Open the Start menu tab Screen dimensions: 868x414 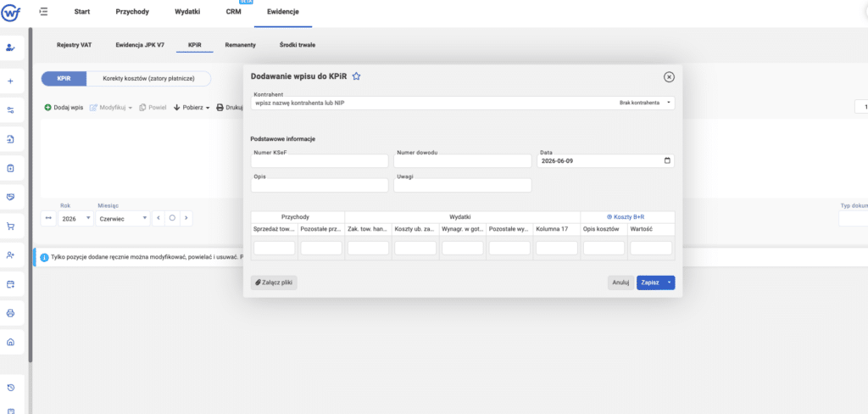[82, 12]
